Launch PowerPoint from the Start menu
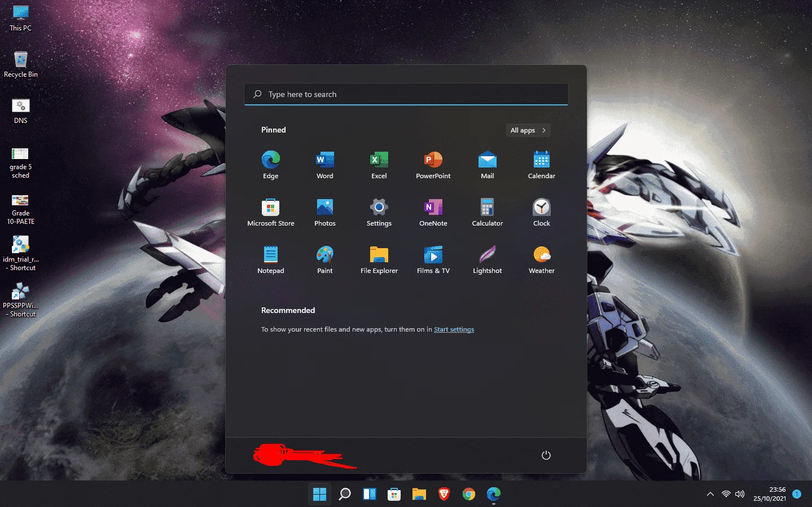The image size is (812, 507). point(433,165)
